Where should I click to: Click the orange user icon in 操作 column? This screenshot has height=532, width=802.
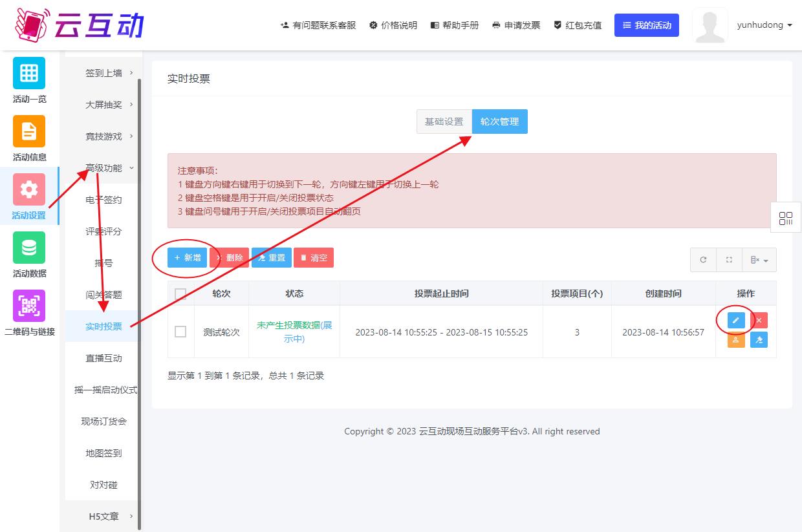(736, 339)
